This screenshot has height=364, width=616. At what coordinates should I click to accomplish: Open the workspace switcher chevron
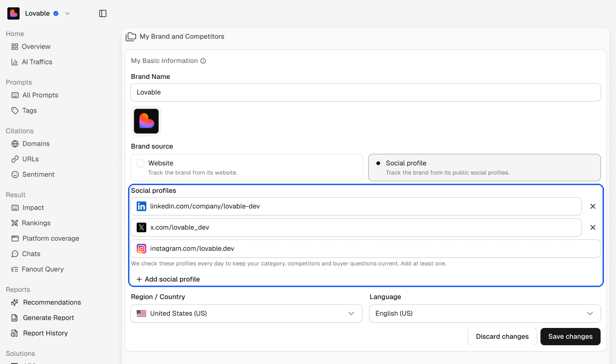[x=67, y=13]
